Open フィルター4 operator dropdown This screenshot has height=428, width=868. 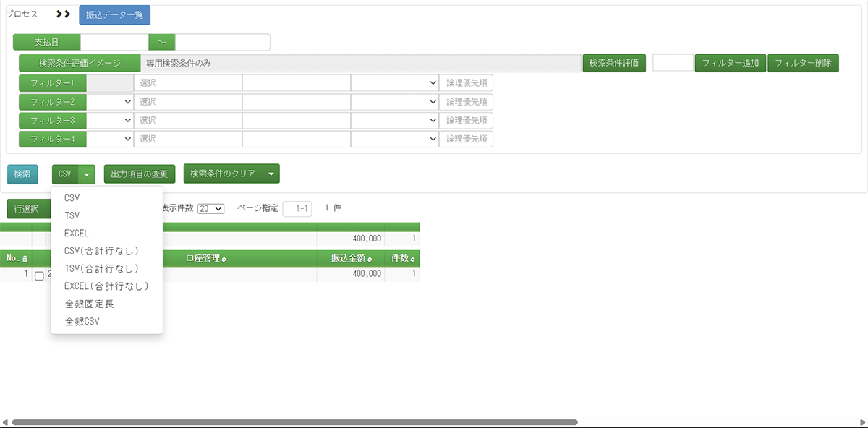[x=394, y=139]
